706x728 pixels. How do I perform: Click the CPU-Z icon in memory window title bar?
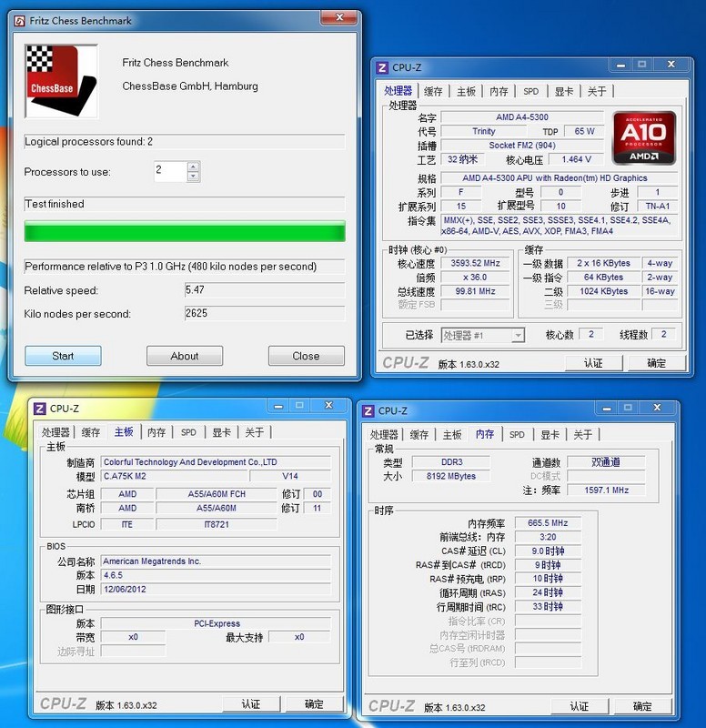tap(368, 411)
